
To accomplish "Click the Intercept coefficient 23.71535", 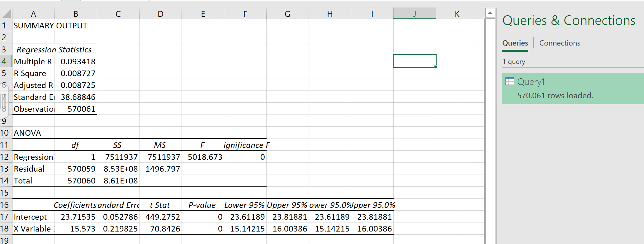I will click(x=76, y=217).
